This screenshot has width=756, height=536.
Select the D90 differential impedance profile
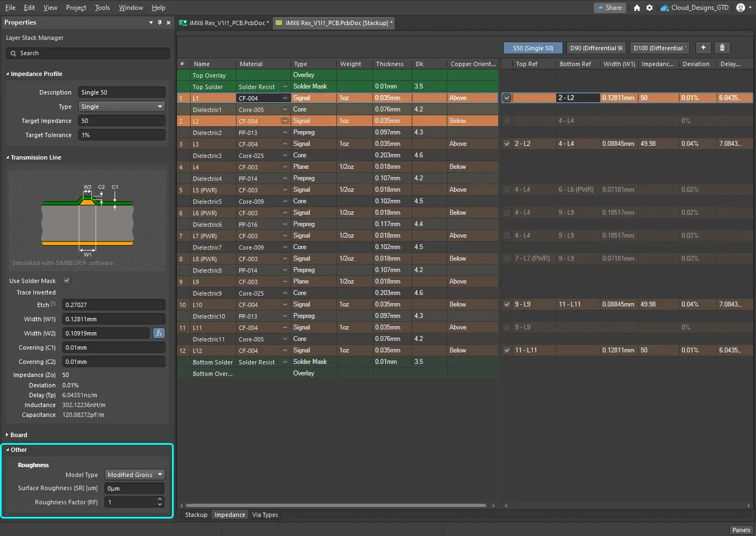click(x=596, y=48)
